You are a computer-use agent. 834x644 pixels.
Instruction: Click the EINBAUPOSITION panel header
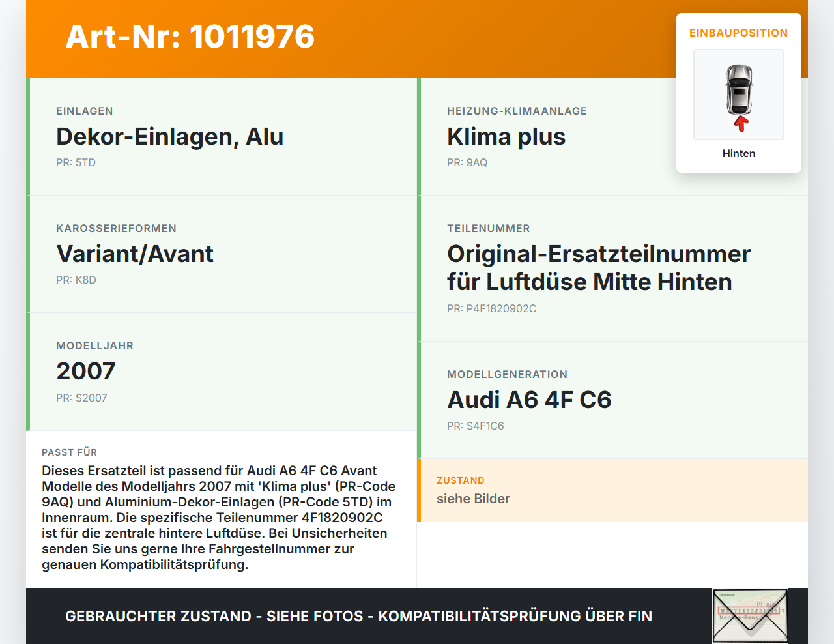click(738, 32)
